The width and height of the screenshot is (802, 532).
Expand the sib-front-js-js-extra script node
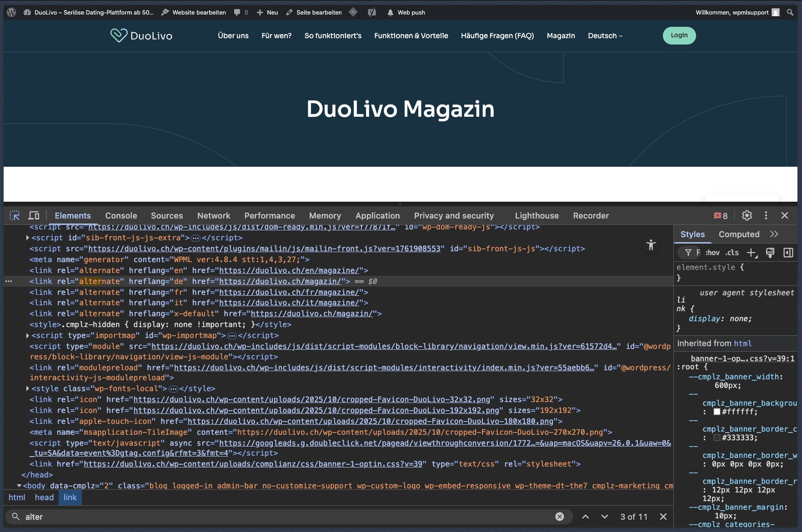[28, 238]
